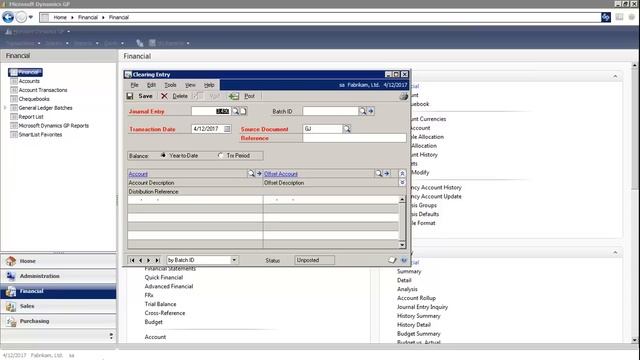Select Chequebooks in tree

point(34,99)
